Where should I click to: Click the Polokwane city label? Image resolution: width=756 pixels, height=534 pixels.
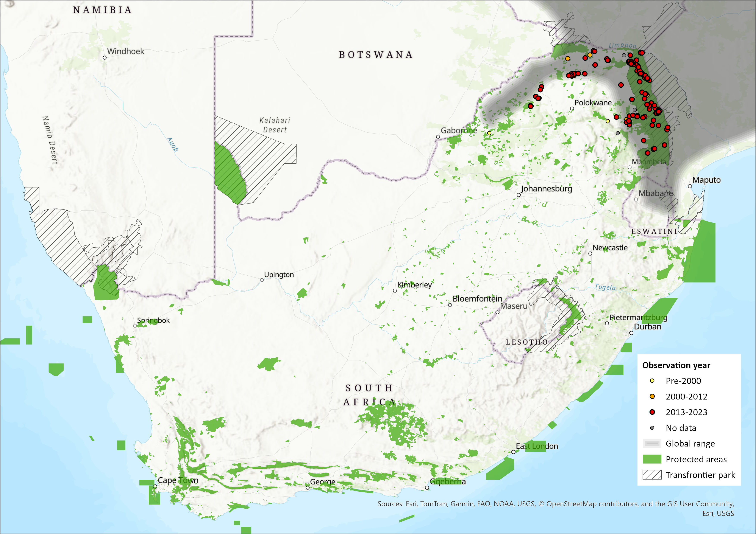pos(593,103)
